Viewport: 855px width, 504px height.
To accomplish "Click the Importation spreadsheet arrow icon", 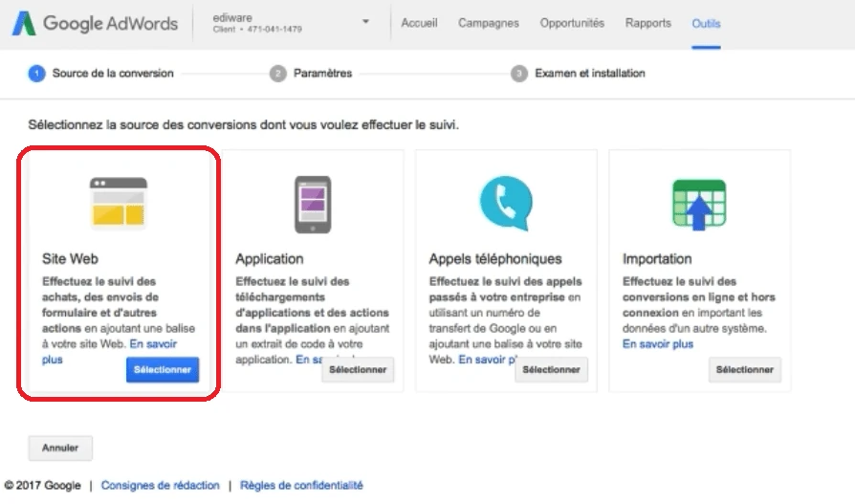I will (699, 204).
